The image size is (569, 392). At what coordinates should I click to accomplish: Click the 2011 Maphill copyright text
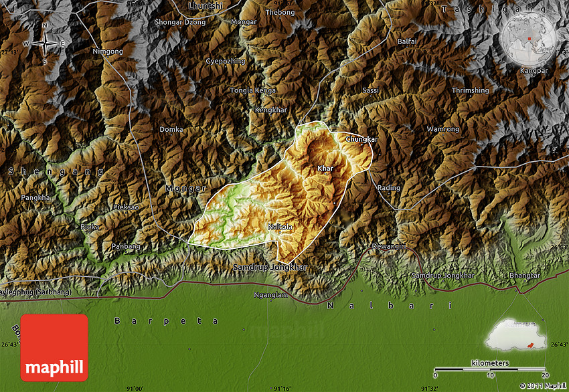click(542, 386)
